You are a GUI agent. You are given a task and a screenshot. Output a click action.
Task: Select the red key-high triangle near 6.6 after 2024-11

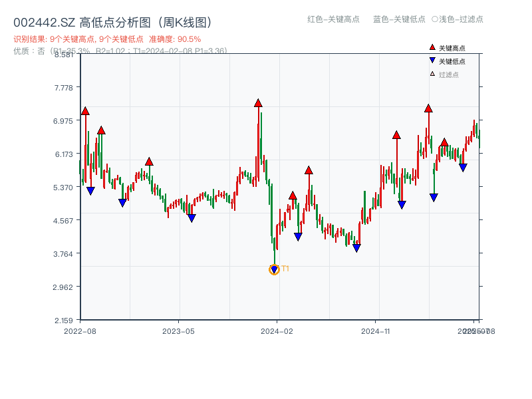click(x=396, y=135)
